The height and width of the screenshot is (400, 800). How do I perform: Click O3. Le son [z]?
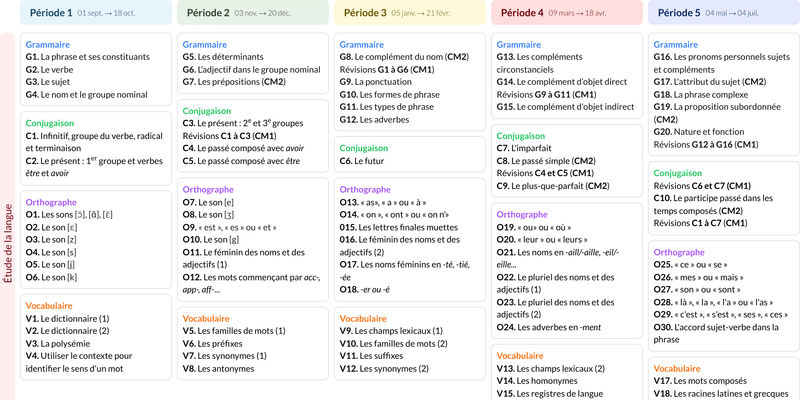[52, 239]
